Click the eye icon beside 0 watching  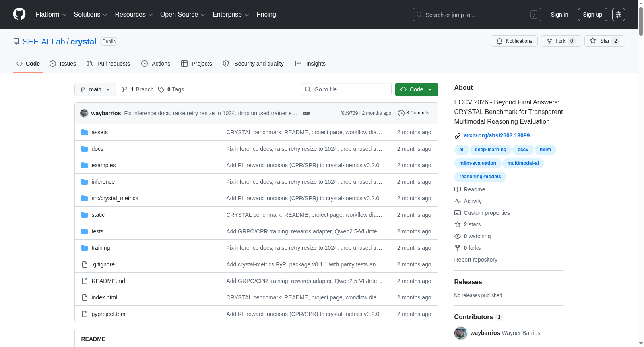458,236
